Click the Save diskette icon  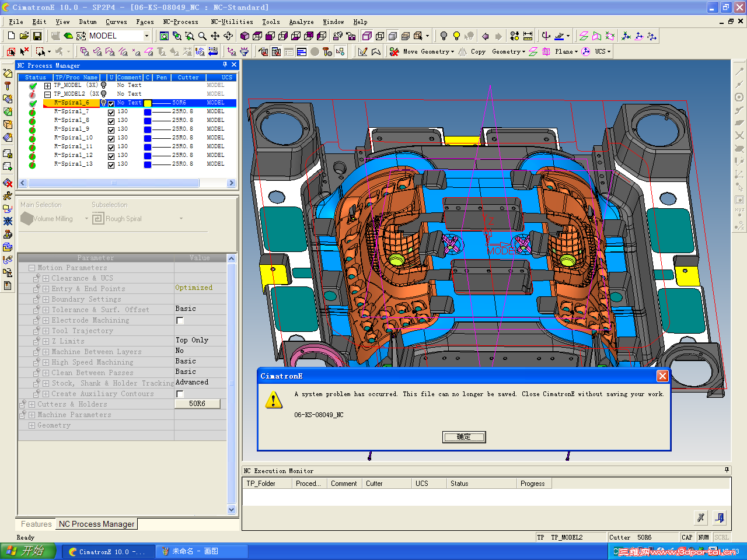pyautogui.click(x=37, y=36)
